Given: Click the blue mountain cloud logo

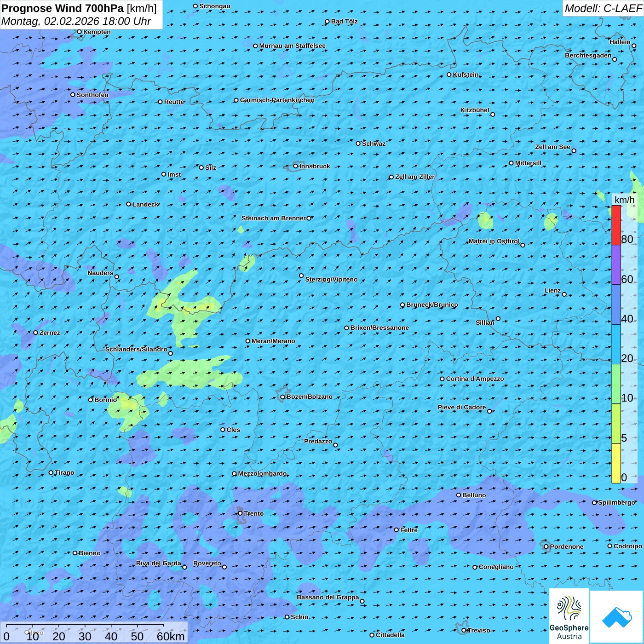Looking at the screenshot, I should tap(617, 617).
